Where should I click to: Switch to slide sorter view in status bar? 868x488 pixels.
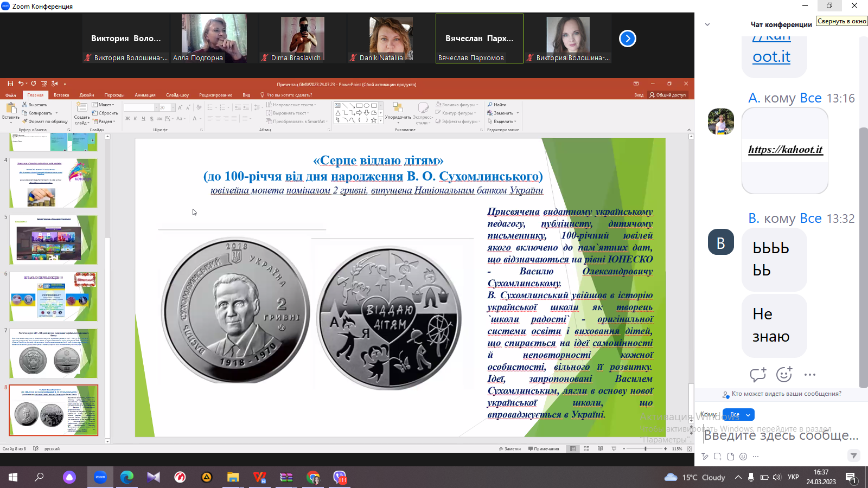tap(586, 449)
